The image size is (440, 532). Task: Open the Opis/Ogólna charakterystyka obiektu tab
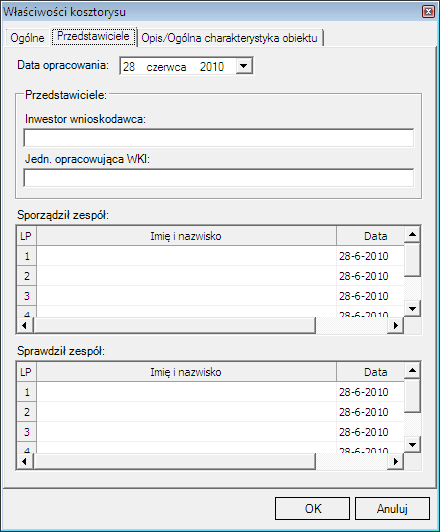coord(229,38)
